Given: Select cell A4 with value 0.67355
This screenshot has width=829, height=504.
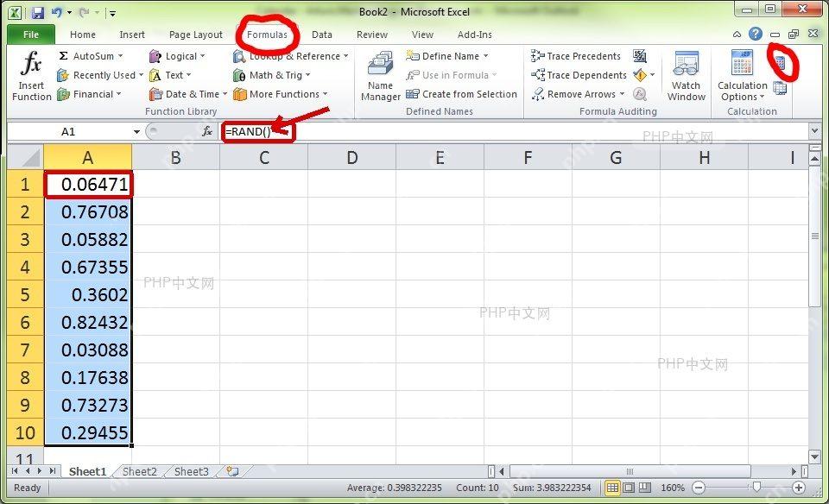Looking at the screenshot, I should [x=88, y=267].
